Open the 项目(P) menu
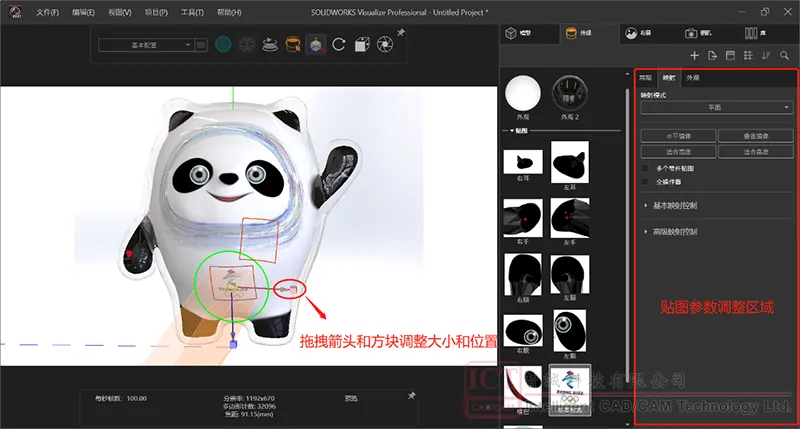800x429 pixels. [x=156, y=12]
